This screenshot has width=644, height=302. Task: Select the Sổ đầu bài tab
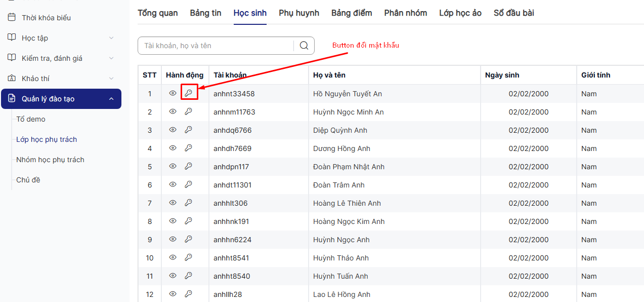tap(513, 13)
